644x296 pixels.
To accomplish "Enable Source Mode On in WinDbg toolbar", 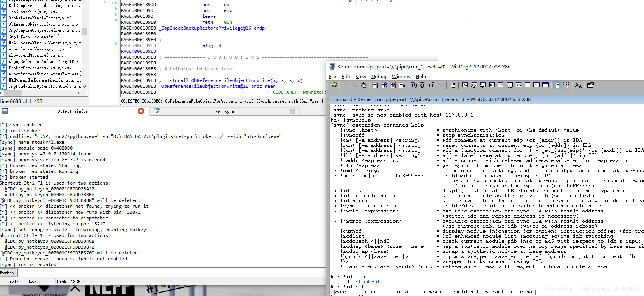I will pos(557,85).
